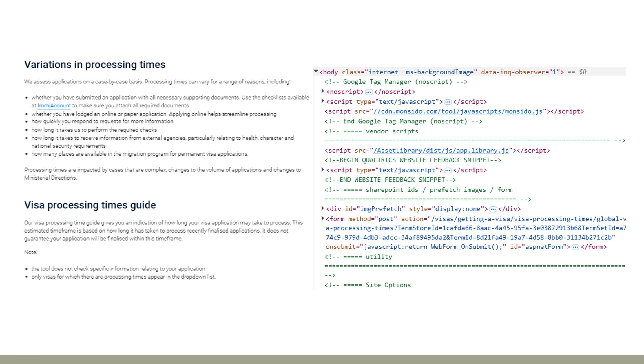Screen dimensions: 644x364
Task: Expand the first script tag's triangle
Action: click(x=322, y=101)
